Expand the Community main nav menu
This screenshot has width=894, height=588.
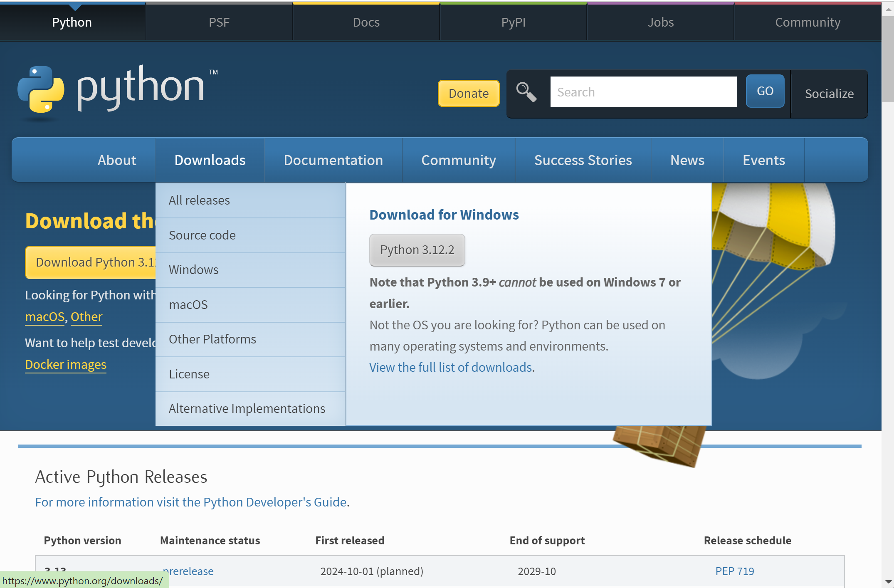click(x=458, y=160)
